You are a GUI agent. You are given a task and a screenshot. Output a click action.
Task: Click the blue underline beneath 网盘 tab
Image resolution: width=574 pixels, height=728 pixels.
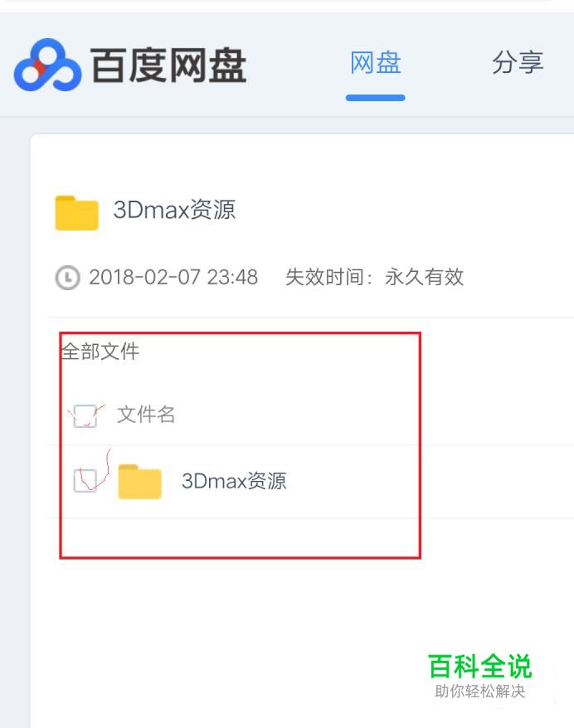click(x=375, y=98)
